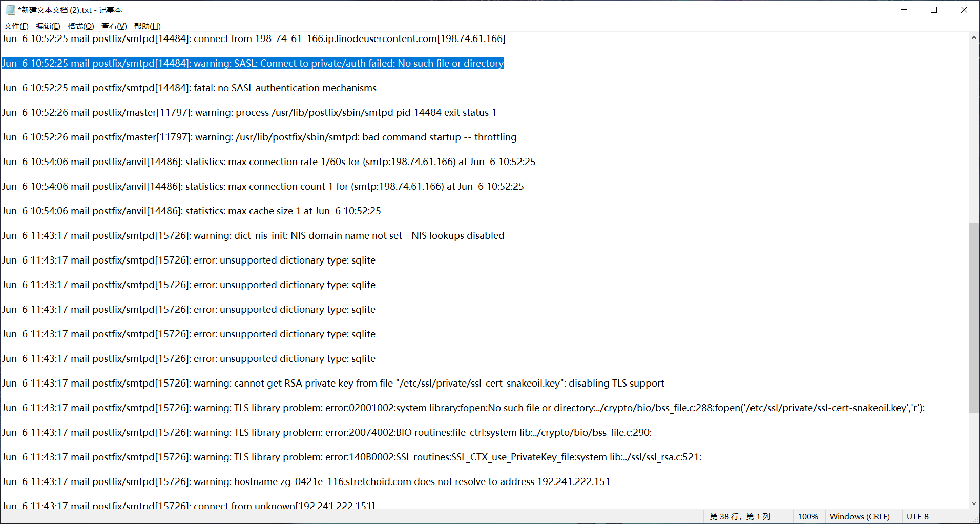The width and height of the screenshot is (980, 524).
Task: Open the 帮助(H) menu
Action: pos(148,26)
